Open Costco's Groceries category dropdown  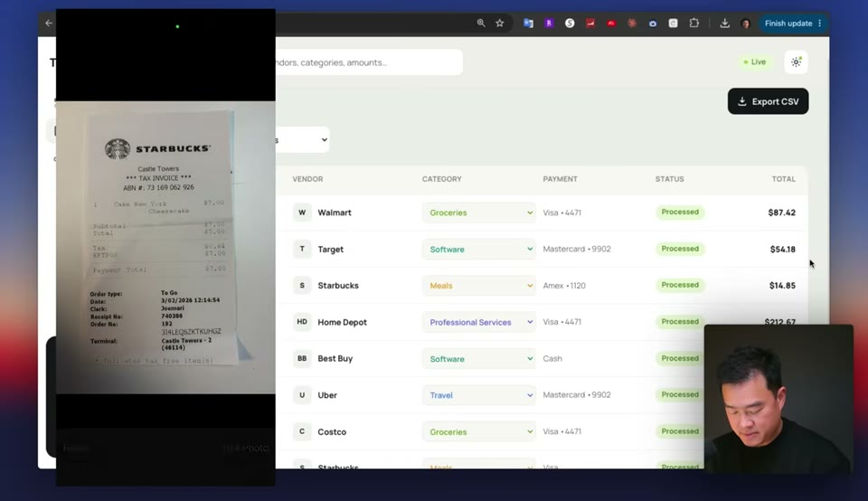pos(479,431)
